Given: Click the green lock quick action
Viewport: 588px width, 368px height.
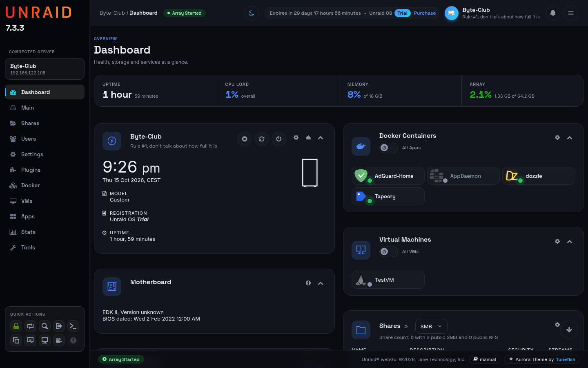Looking at the screenshot, I should pos(16,326).
